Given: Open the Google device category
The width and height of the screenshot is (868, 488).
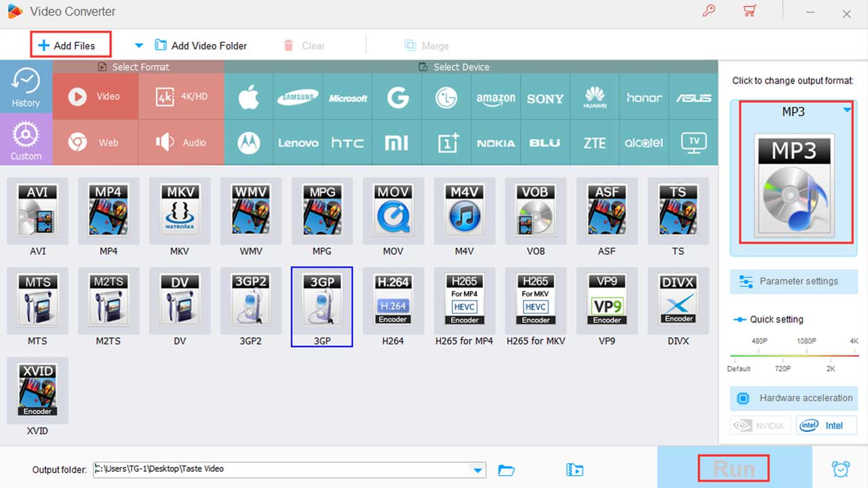Looking at the screenshot, I should (397, 97).
